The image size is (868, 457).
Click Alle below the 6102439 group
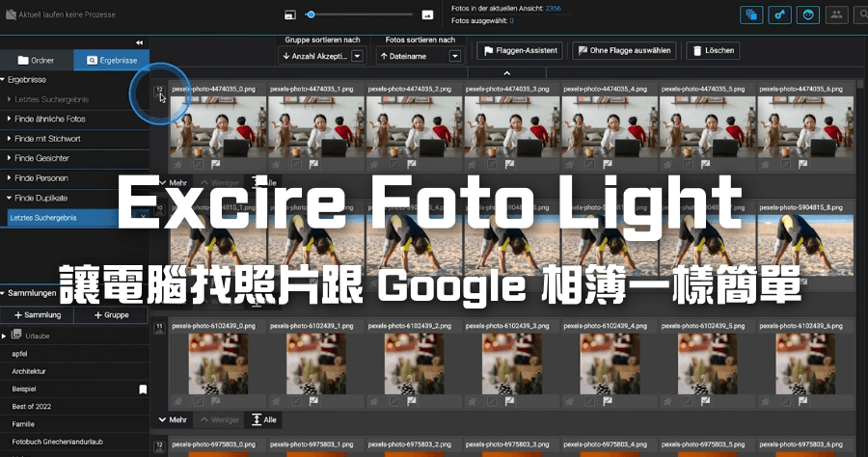click(264, 420)
